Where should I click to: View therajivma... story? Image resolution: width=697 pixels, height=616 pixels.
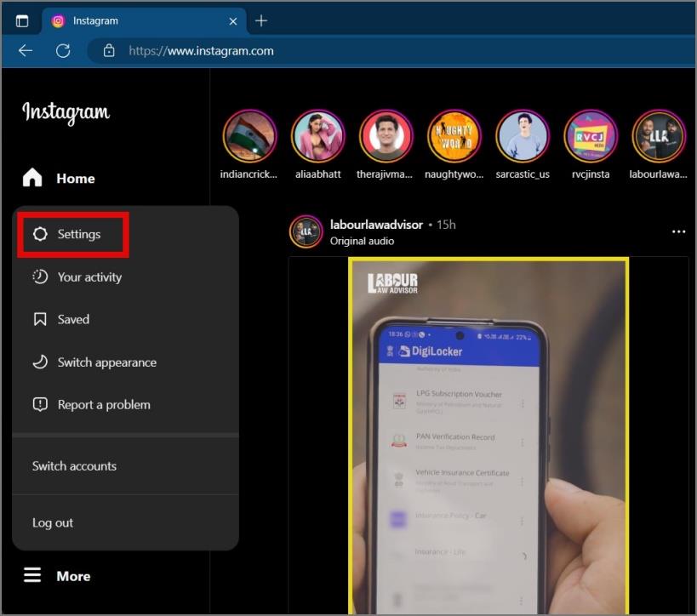[386, 136]
